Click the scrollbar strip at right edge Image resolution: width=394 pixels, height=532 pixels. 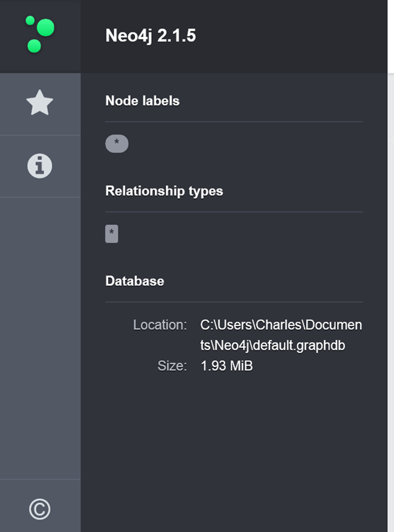pos(391,302)
